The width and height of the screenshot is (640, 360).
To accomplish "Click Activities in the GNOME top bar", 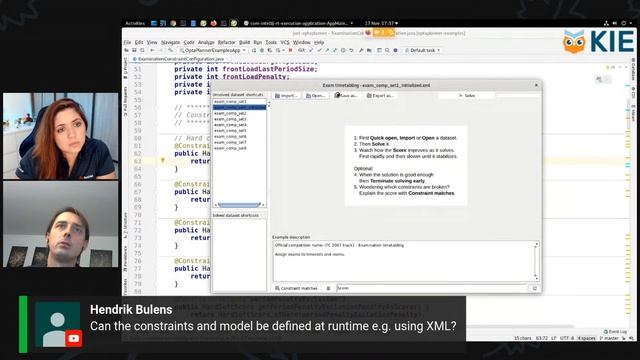I will pyautogui.click(x=135, y=23).
